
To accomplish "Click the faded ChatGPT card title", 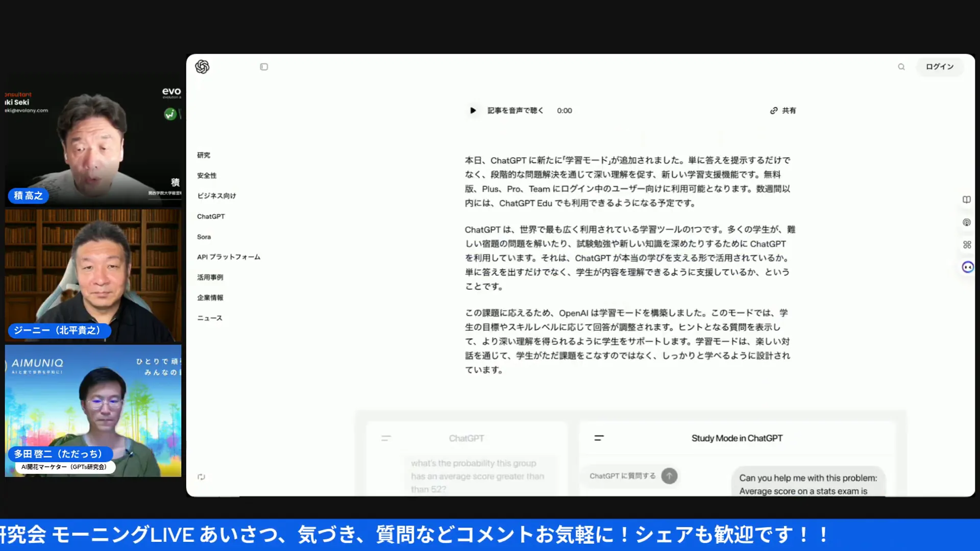I will [467, 438].
